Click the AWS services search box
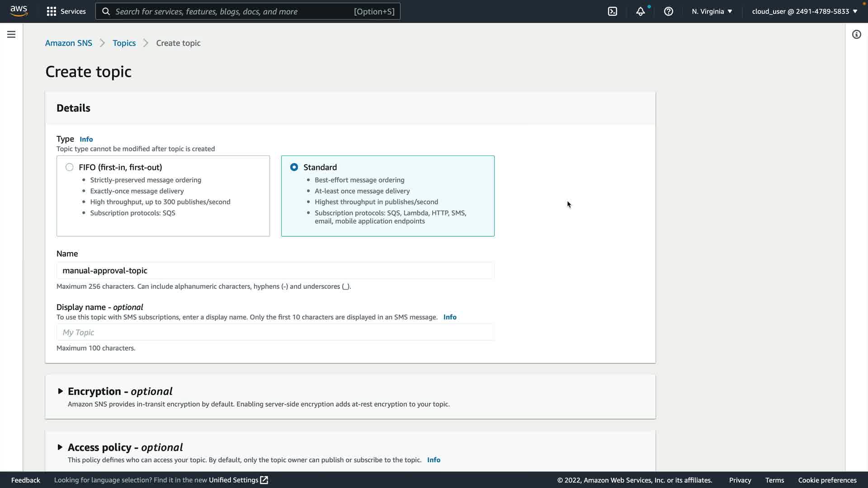The width and height of the screenshot is (868, 488). [248, 11]
